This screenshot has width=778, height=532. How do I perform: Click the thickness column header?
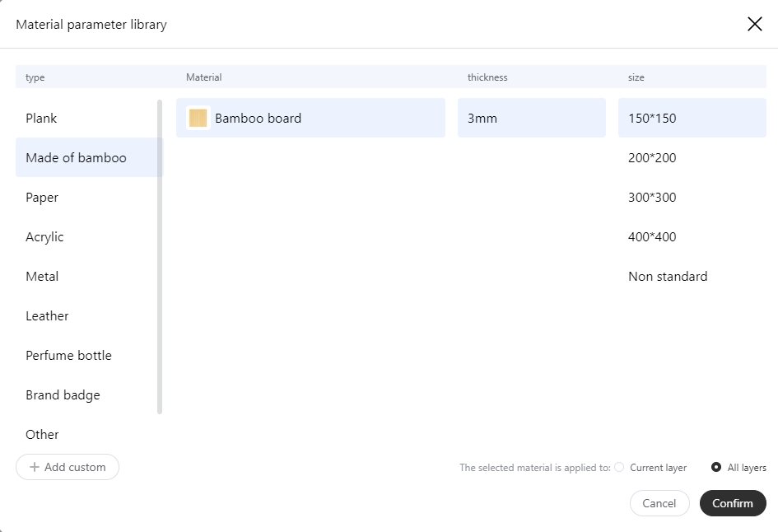click(x=487, y=77)
